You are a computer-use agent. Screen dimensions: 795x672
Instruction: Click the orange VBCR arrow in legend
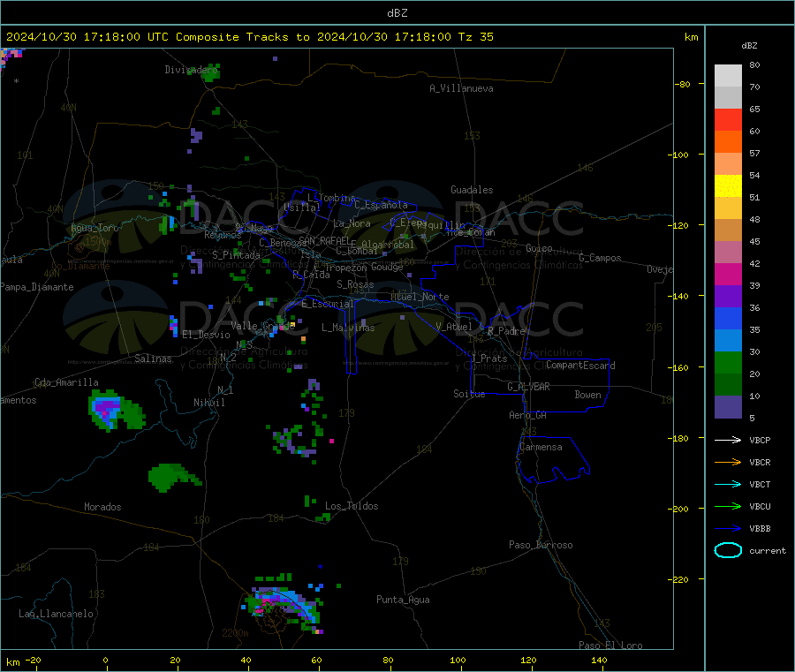pos(728,462)
